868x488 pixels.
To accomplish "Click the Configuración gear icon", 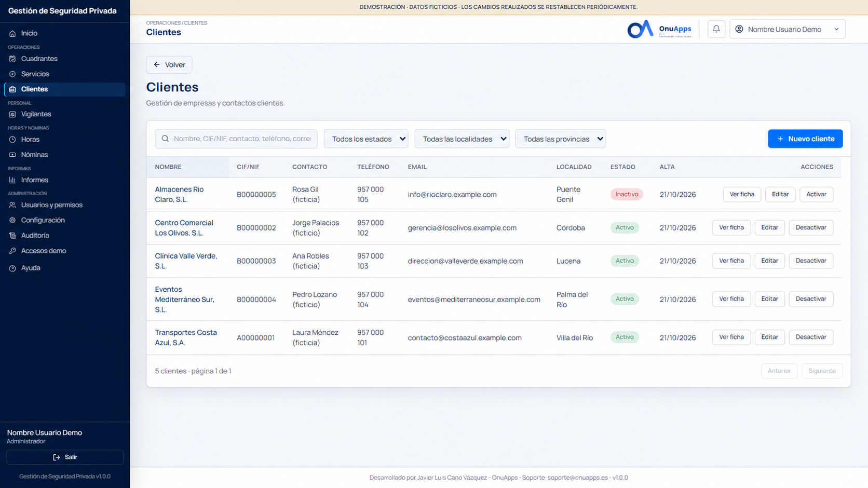I will [12, 220].
